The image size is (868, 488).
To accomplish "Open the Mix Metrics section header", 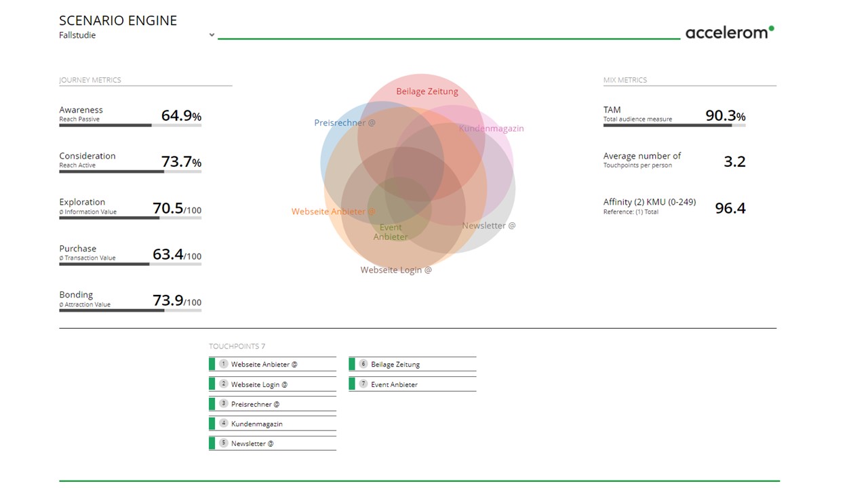I will (x=625, y=80).
